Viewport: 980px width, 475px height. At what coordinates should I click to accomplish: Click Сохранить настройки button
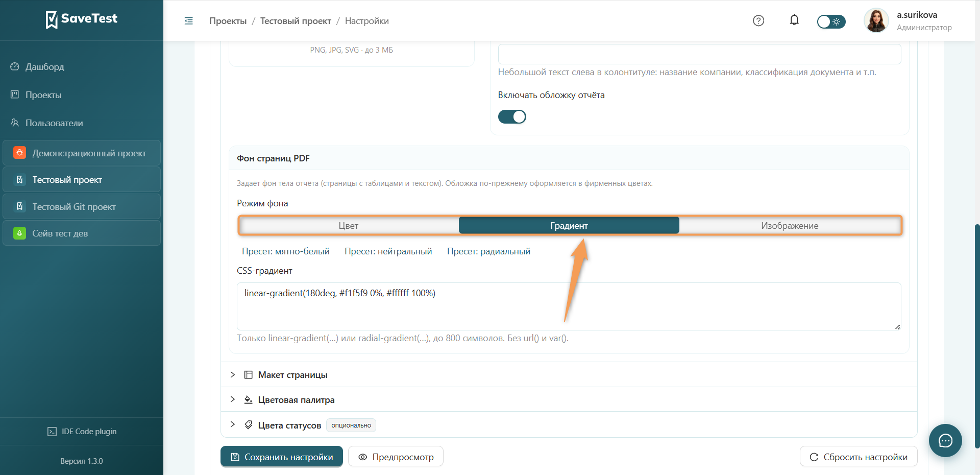[282, 457]
